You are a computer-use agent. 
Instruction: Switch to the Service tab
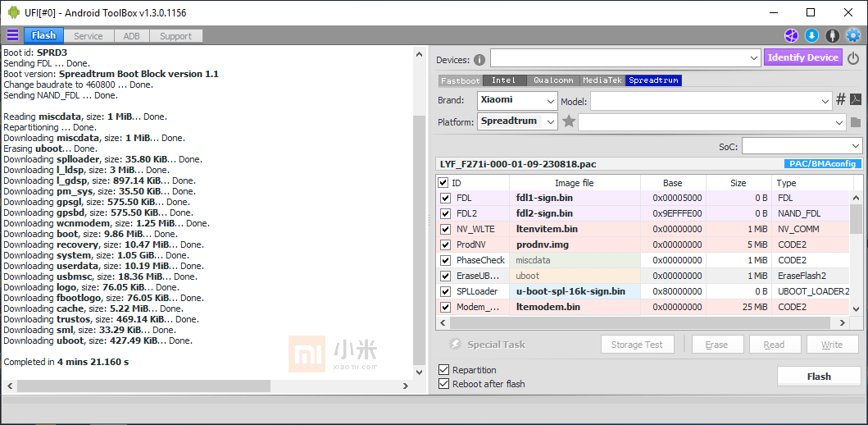click(x=89, y=36)
